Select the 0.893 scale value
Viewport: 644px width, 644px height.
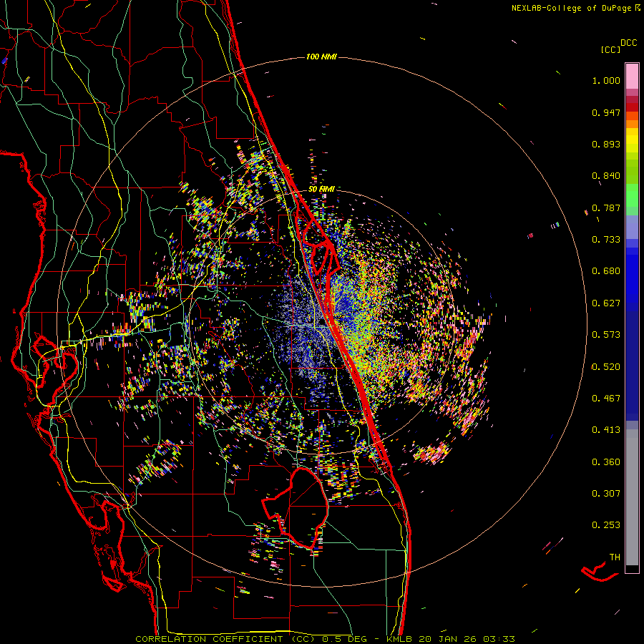click(x=606, y=144)
